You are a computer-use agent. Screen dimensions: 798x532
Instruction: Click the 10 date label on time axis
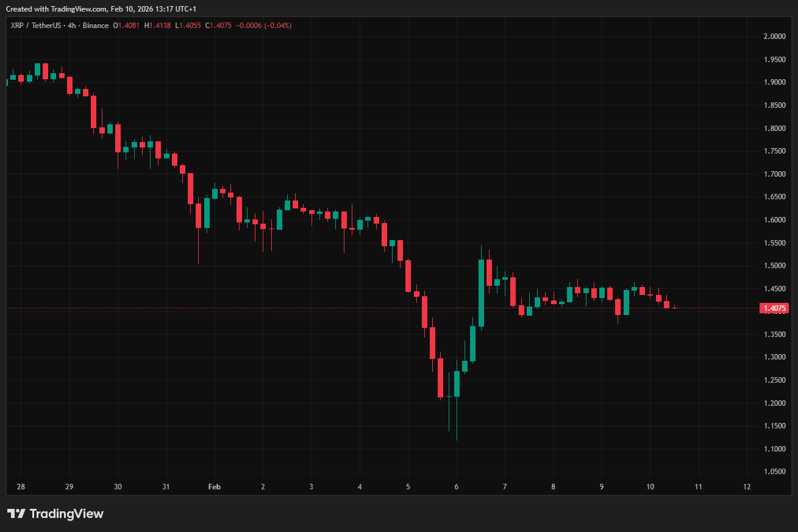[650, 487]
